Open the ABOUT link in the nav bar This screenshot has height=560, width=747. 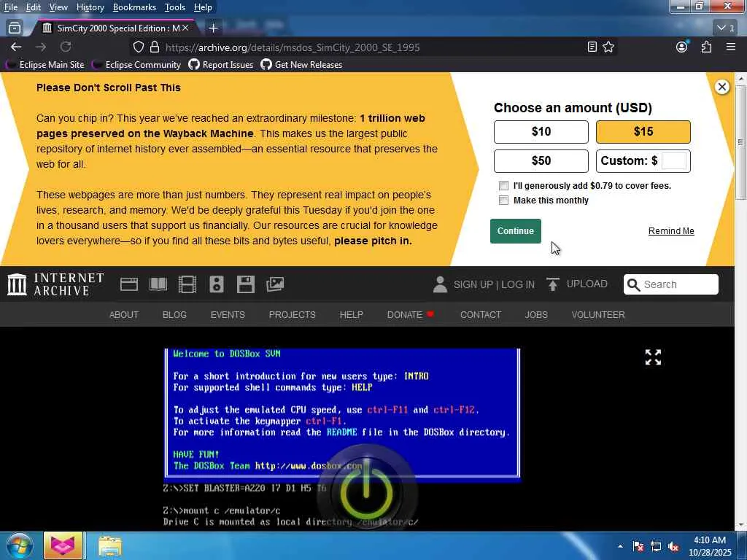click(124, 315)
